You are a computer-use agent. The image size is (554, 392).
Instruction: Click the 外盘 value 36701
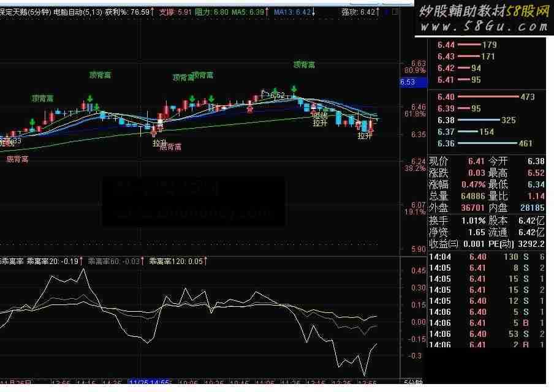472,208
